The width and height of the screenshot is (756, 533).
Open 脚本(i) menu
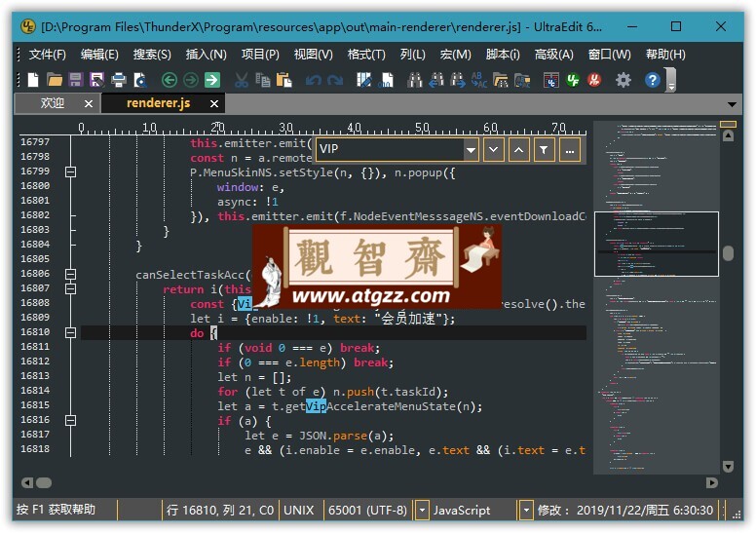point(503,55)
